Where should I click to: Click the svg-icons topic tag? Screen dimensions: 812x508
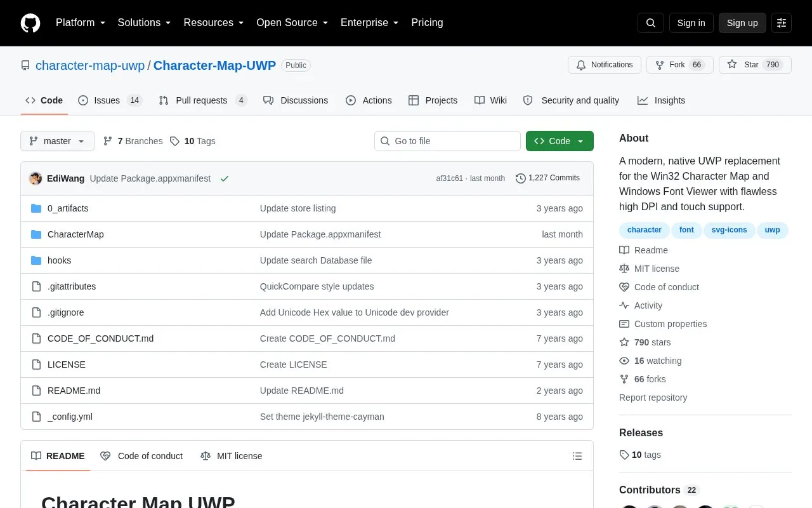[x=729, y=230]
